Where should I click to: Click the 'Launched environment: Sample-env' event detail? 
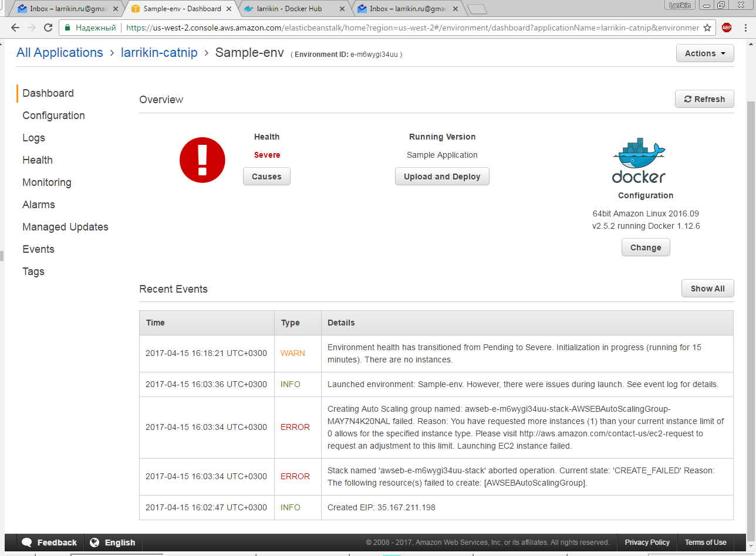click(x=523, y=384)
